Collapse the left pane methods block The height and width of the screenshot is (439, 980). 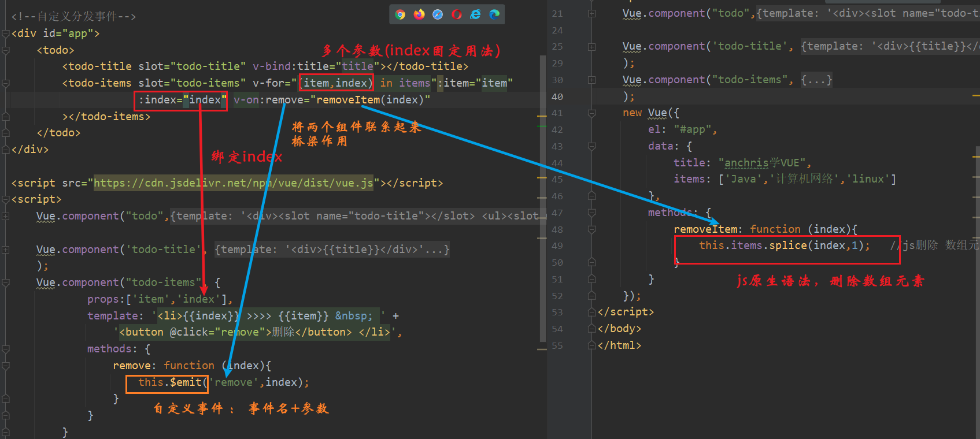point(5,349)
